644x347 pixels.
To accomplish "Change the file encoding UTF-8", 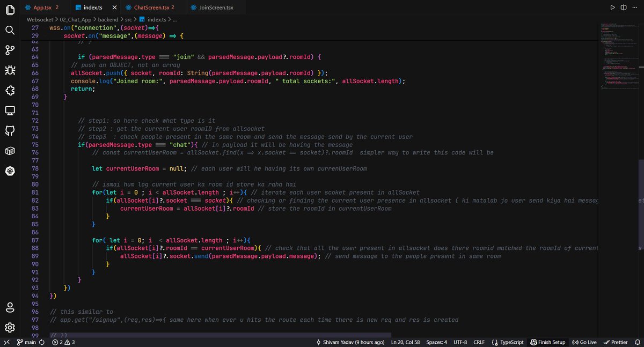I will pyautogui.click(x=460, y=342).
